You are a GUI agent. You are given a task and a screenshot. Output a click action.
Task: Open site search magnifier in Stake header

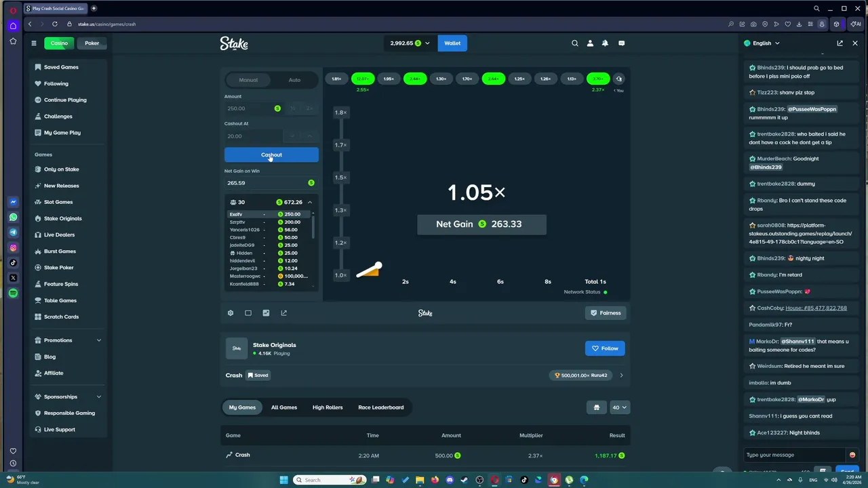tap(575, 43)
